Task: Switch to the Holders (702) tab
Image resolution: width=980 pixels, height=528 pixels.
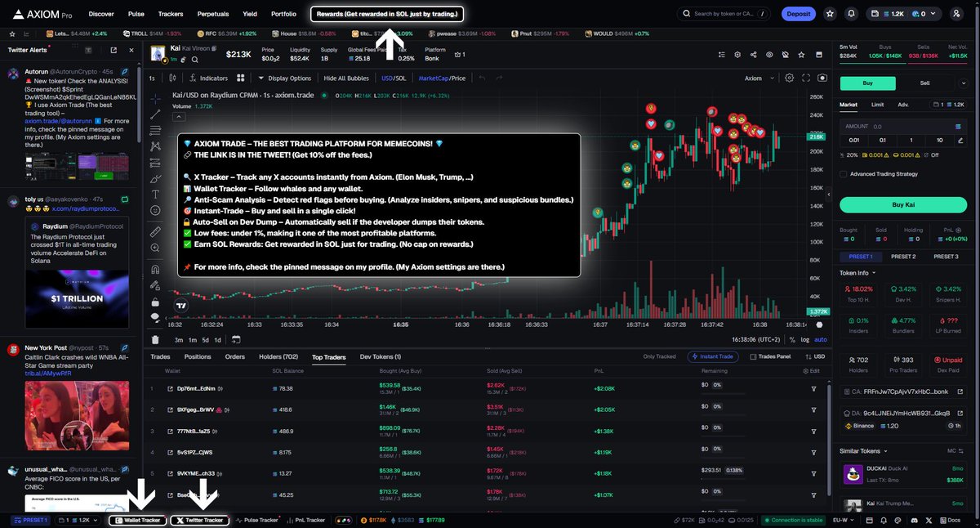Action: (278, 356)
